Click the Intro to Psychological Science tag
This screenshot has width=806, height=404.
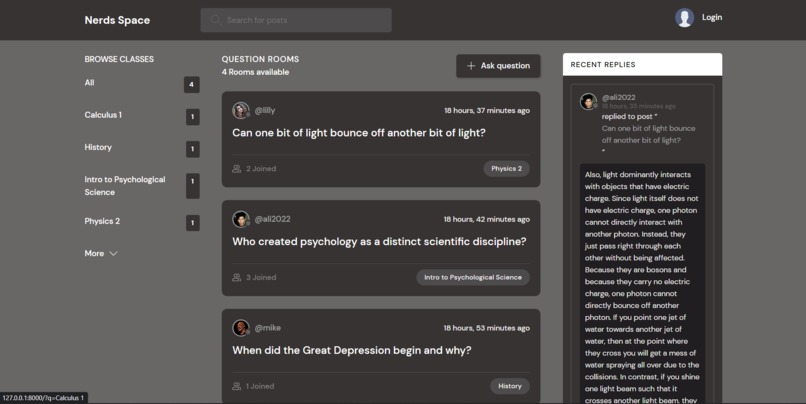click(x=473, y=278)
